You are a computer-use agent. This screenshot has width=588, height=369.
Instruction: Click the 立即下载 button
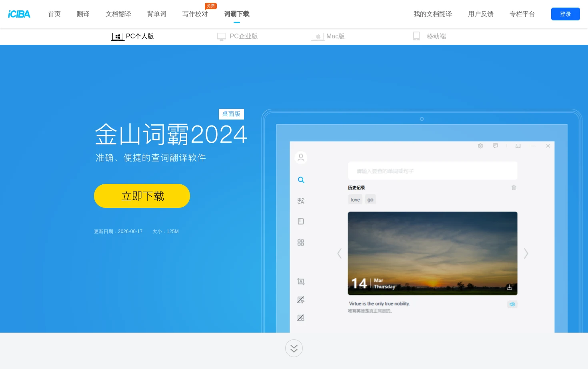pyautogui.click(x=142, y=196)
